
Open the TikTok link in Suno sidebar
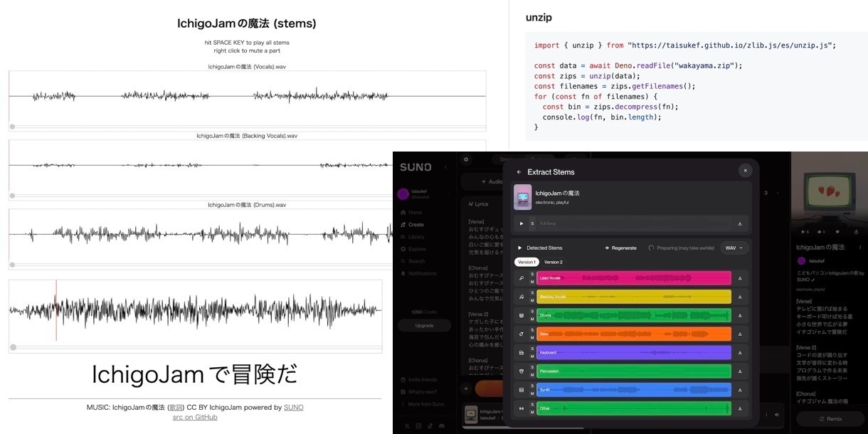tap(430, 425)
